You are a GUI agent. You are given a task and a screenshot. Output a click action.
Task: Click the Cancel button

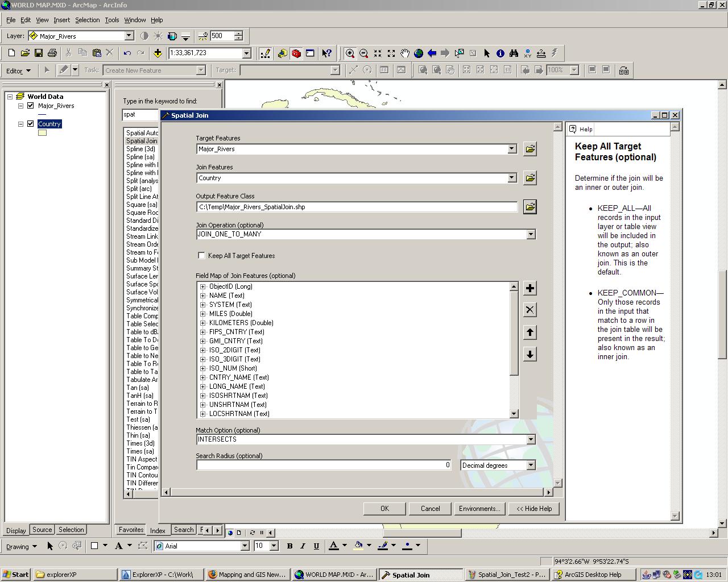coord(430,509)
